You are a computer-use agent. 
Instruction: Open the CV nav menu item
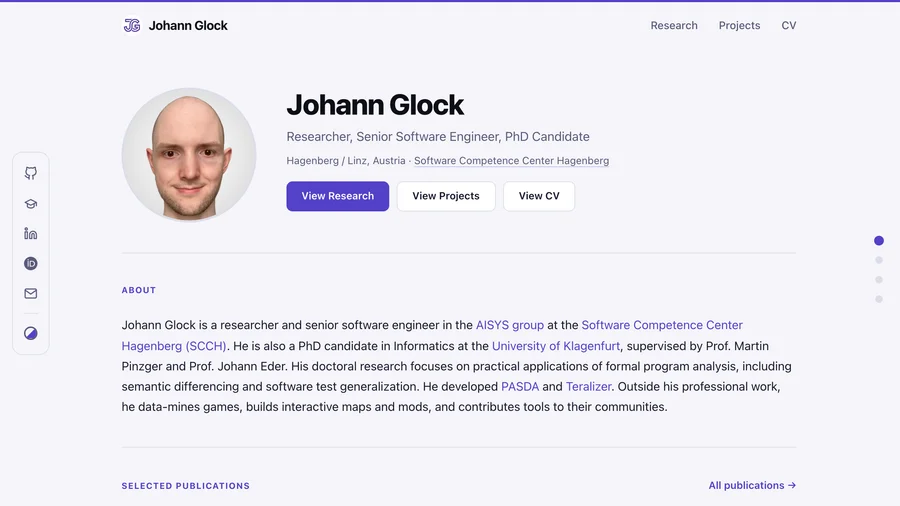coord(789,25)
